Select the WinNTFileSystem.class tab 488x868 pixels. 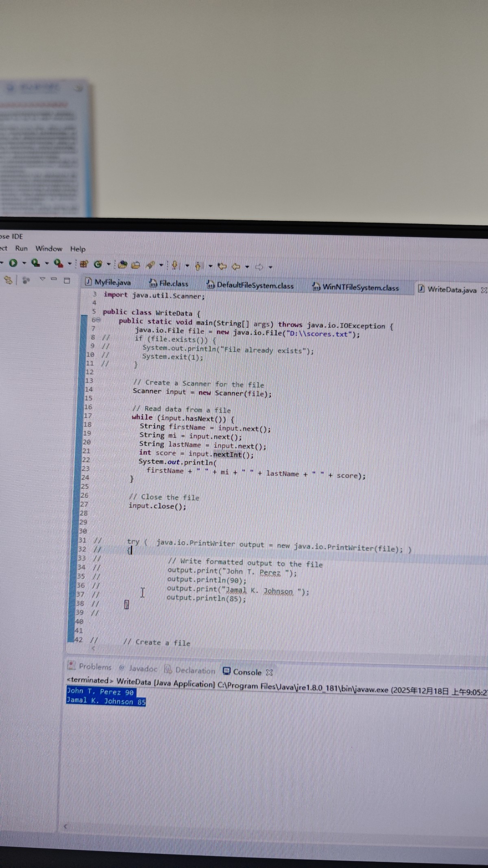click(x=356, y=287)
